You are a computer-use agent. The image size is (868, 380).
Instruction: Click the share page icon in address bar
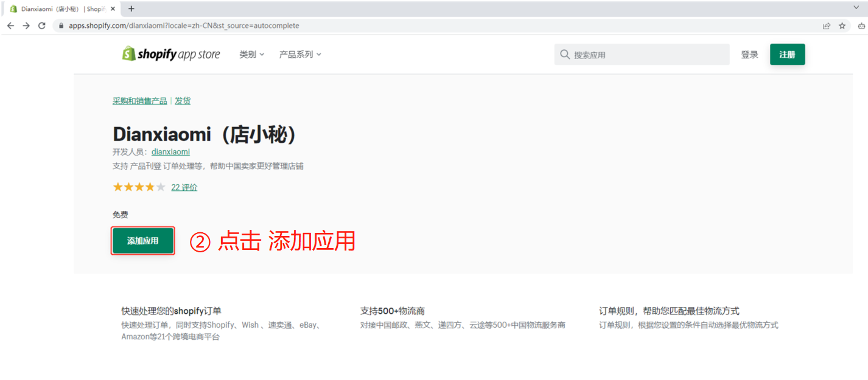[x=826, y=26]
